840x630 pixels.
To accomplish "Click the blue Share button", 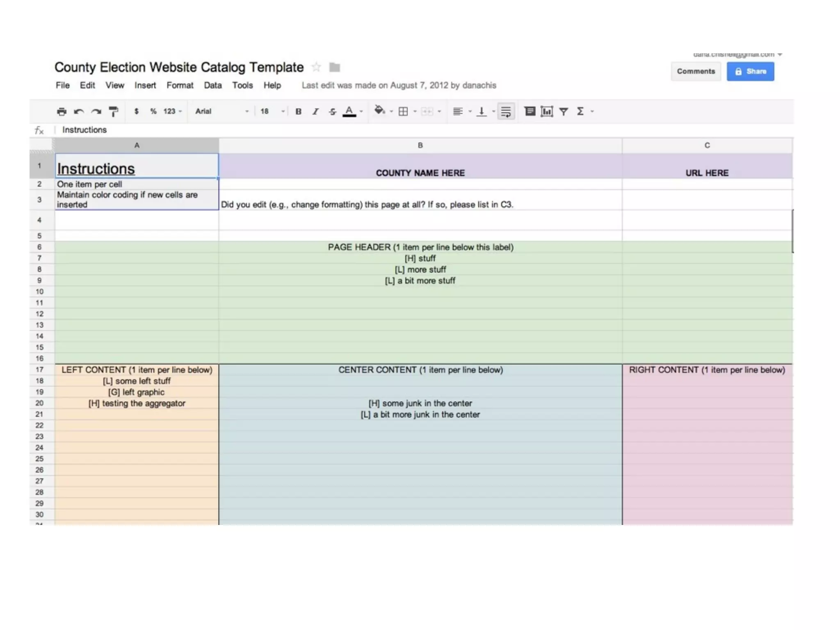I will pos(750,71).
